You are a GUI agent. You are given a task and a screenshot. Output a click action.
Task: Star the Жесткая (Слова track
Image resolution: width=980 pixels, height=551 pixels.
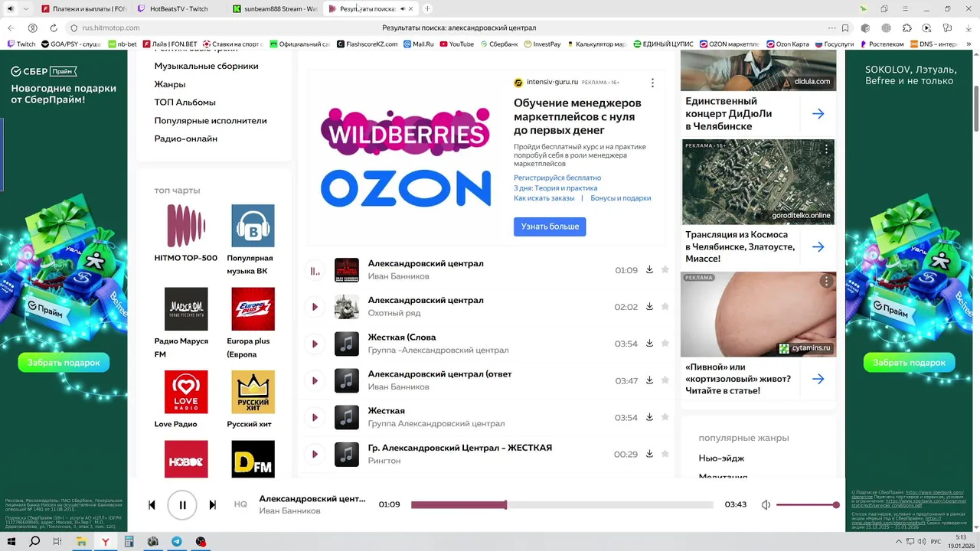click(665, 343)
